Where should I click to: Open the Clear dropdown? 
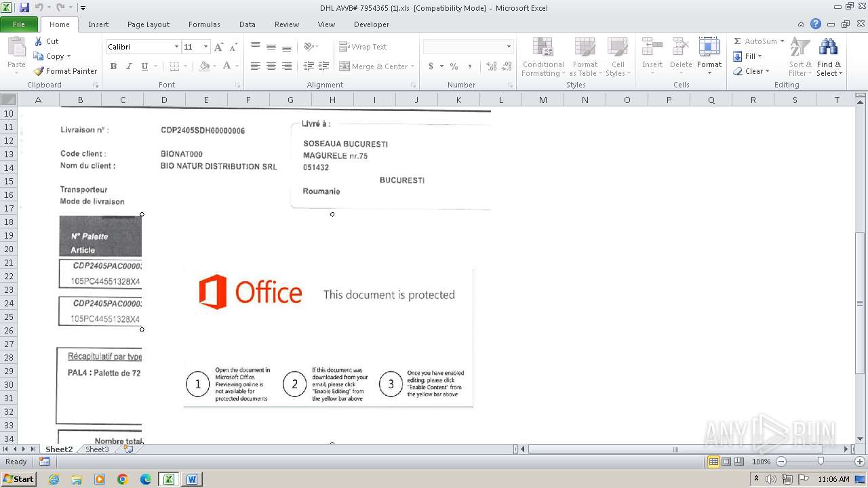(x=751, y=71)
